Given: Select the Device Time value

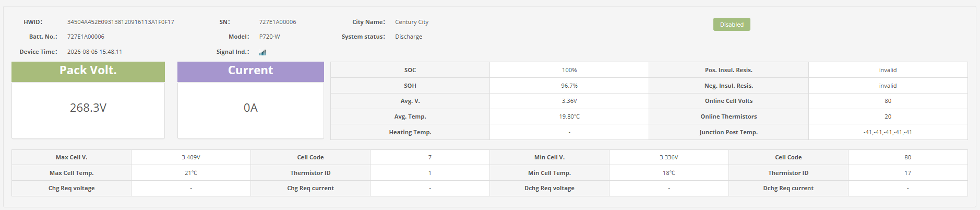Looking at the screenshot, I should [94, 52].
